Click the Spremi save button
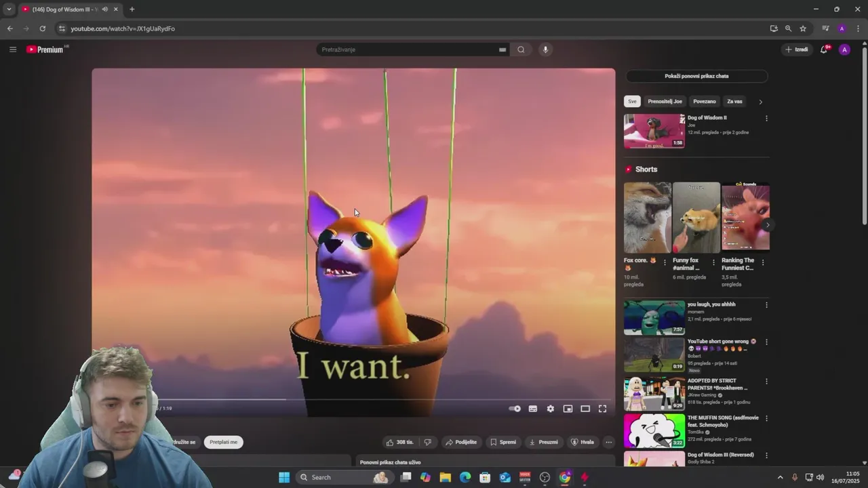This screenshot has width=868, height=488. click(x=503, y=442)
